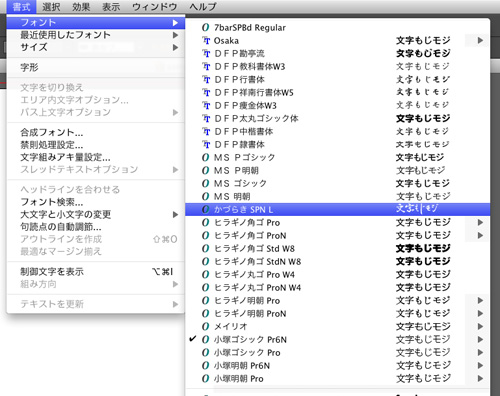Choose 字形 from the menu
The image size is (500, 396).
tap(96, 68)
